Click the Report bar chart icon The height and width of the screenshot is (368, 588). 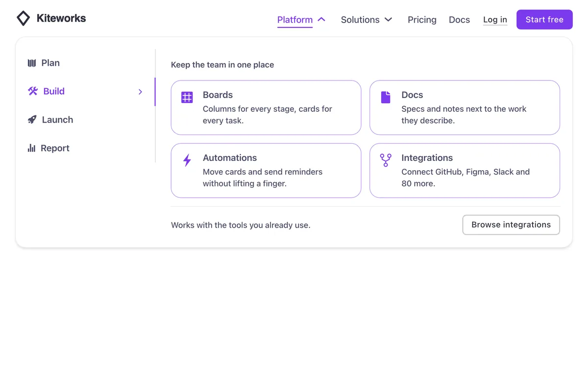(x=31, y=148)
